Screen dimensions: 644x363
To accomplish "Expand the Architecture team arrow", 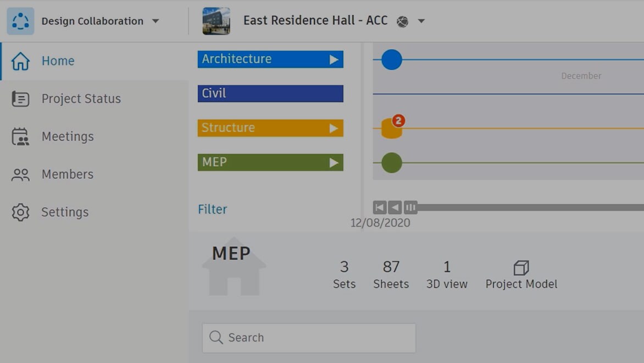I will 334,59.
